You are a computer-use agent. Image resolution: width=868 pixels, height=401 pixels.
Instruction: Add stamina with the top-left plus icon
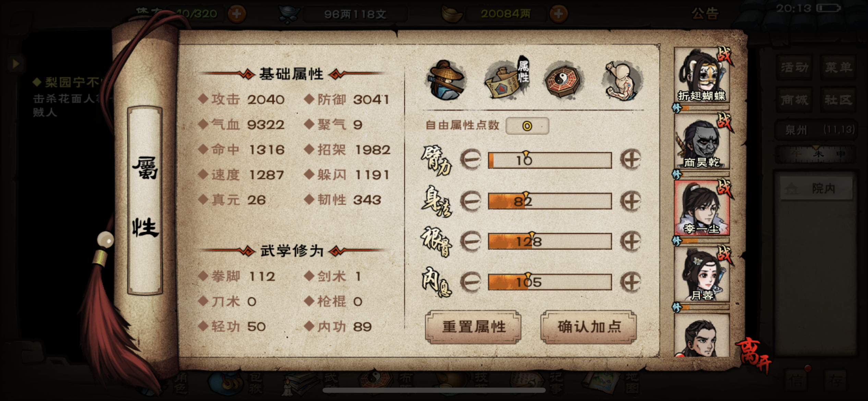pyautogui.click(x=237, y=14)
